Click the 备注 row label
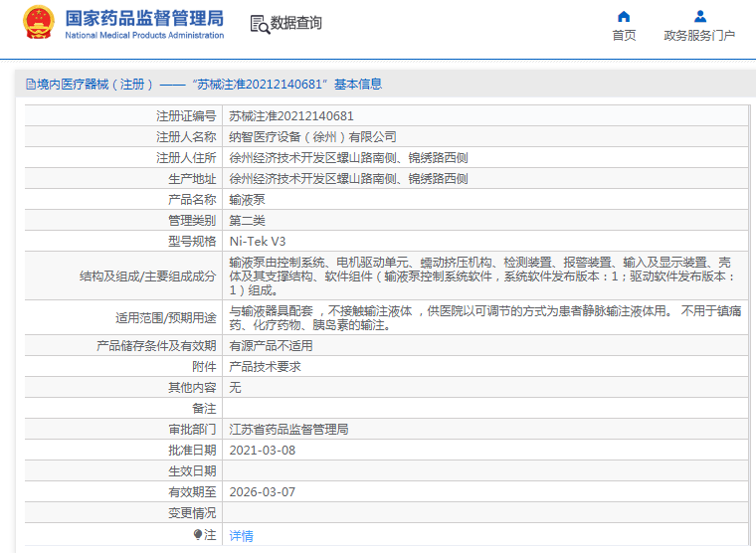The image size is (756, 553). [204, 409]
